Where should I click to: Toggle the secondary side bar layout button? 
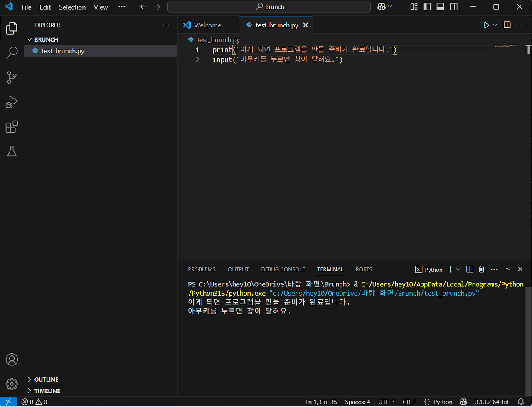click(x=454, y=7)
